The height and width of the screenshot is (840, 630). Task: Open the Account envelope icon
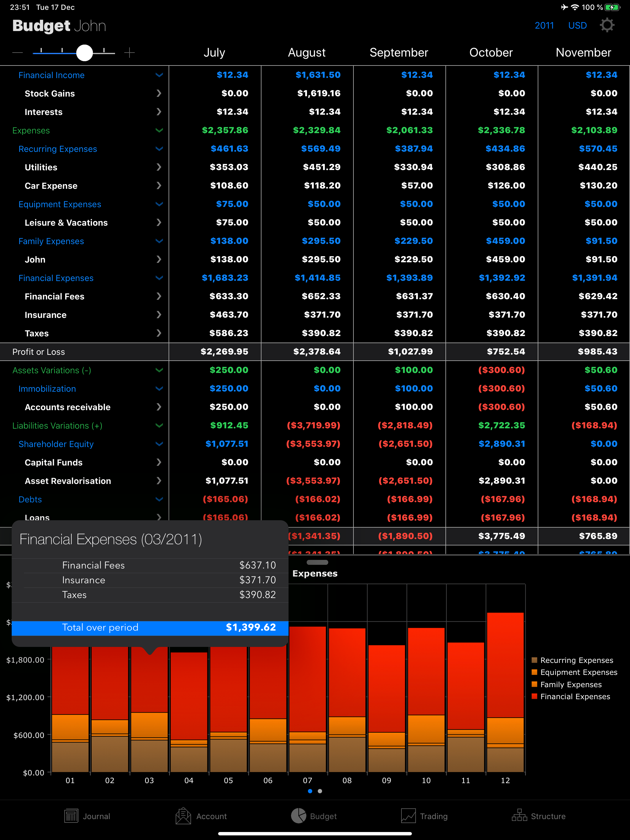click(x=183, y=816)
